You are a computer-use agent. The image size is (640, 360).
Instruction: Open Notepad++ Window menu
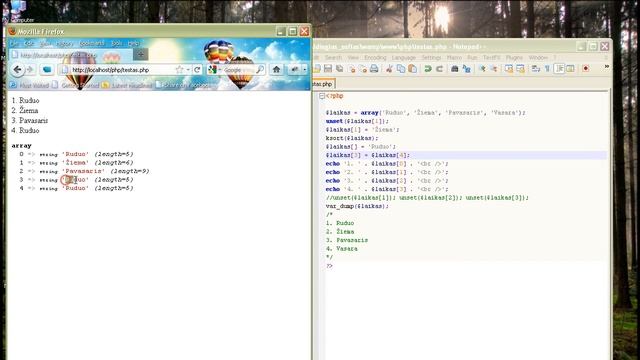[x=538, y=58]
